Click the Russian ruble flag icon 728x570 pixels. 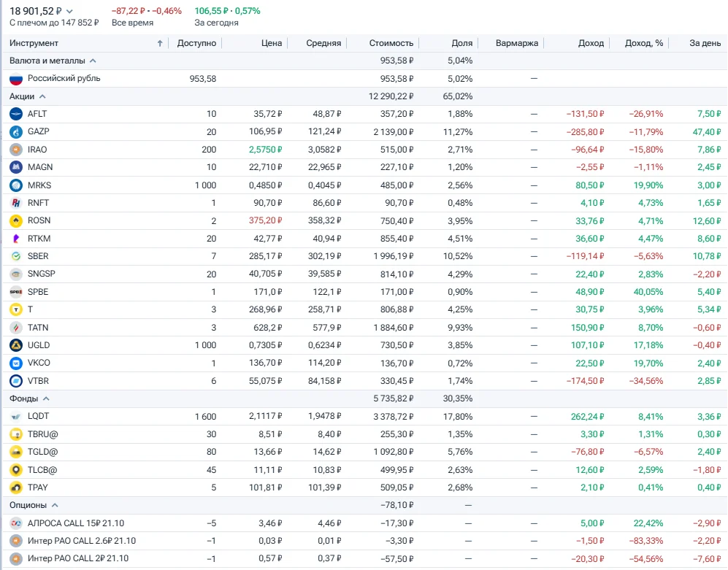point(16,78)
